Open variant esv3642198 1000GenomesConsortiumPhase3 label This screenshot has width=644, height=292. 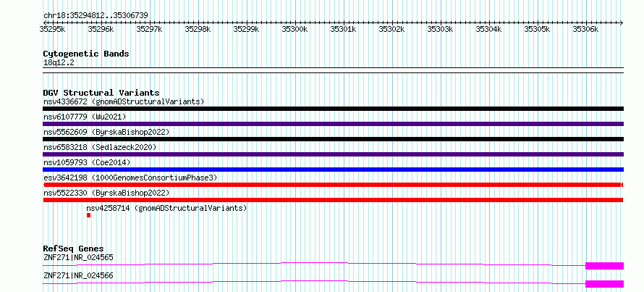pyautogui.click(x=130, y=178)
